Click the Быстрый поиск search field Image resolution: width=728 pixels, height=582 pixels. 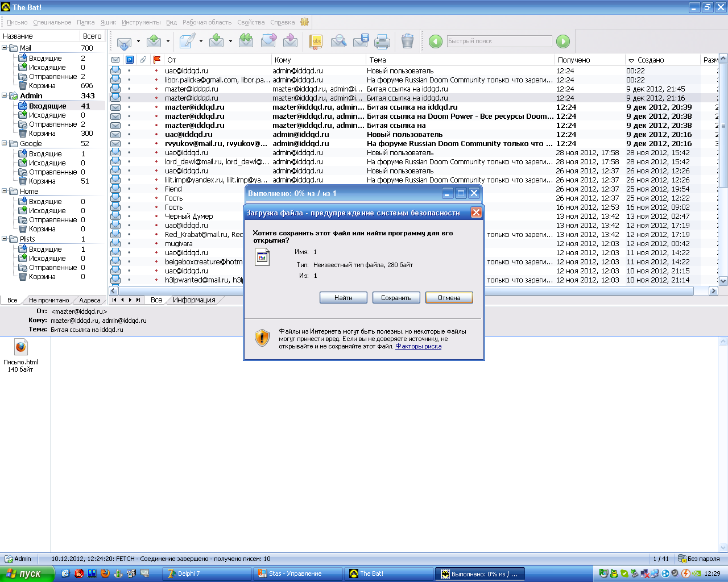(499, 41)
